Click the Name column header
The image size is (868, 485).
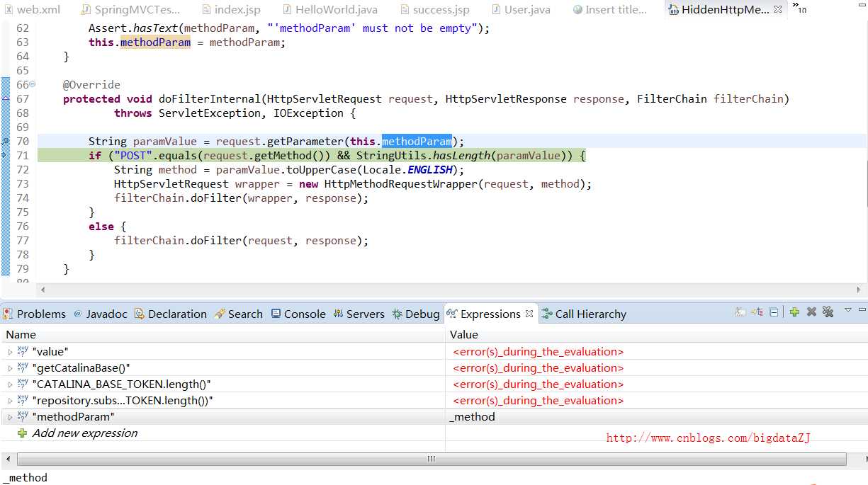[223, 334]
